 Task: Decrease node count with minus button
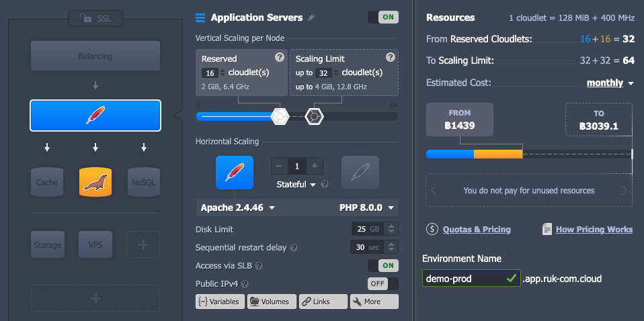click(x=279, y=167)
